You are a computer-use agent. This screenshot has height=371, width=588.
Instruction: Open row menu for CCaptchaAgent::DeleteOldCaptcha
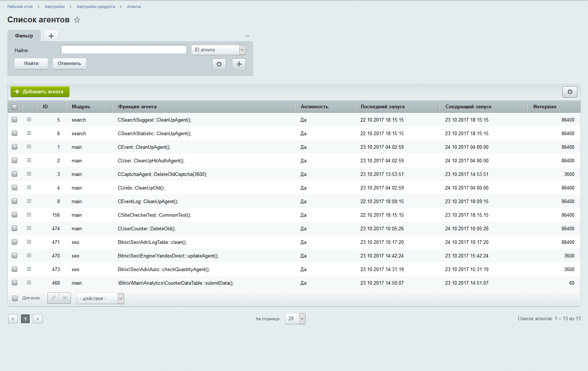pyautogui.click(x=29, y=174)
